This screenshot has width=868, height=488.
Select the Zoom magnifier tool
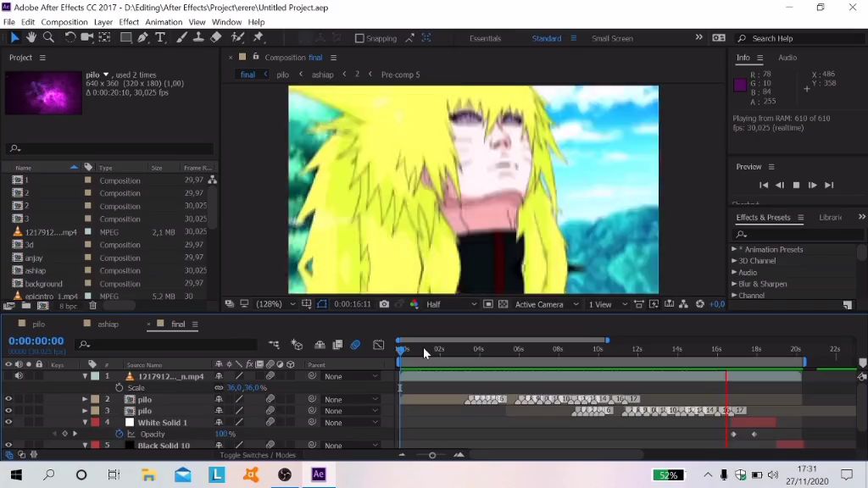pos(48,37)
